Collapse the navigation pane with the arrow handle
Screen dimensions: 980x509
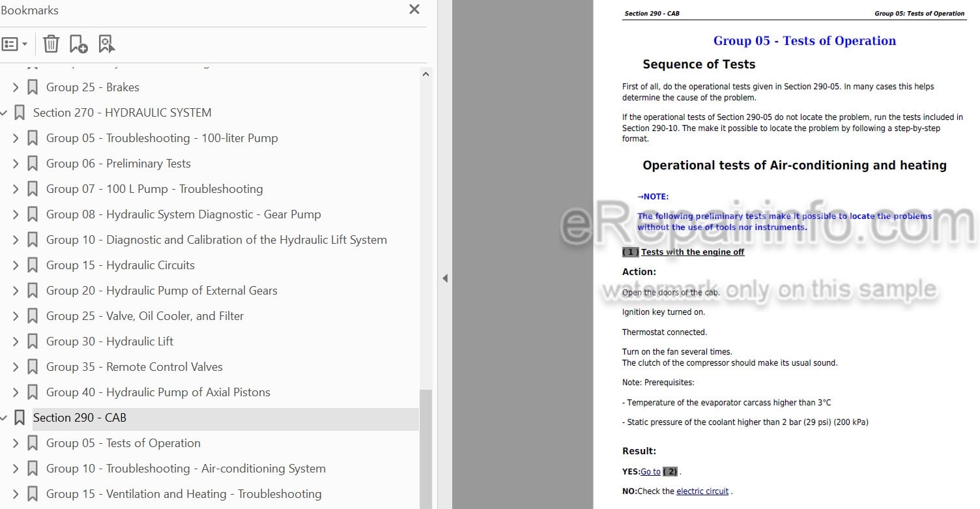[x=445, y=278]
